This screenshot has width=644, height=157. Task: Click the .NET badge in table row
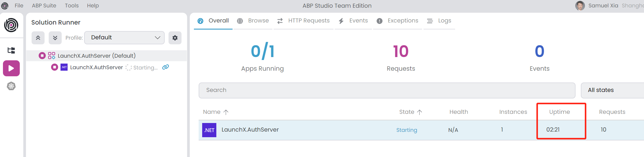pos(209,130)
